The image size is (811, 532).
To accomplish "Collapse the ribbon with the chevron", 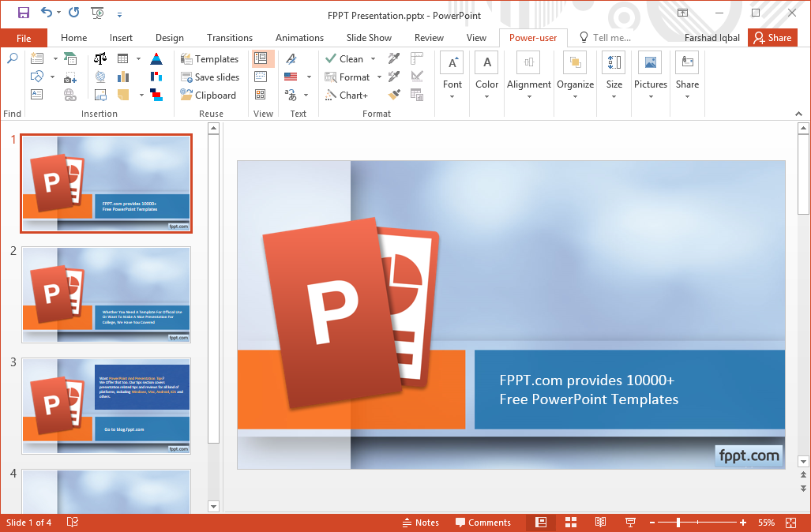I will click(798, 114).
